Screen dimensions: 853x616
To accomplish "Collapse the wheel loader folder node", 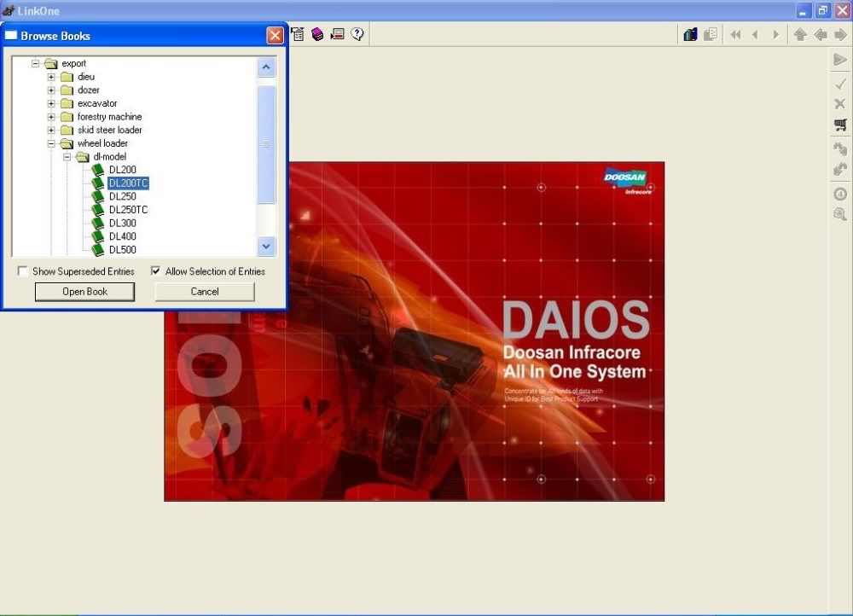I will click(x=51, y=143).
